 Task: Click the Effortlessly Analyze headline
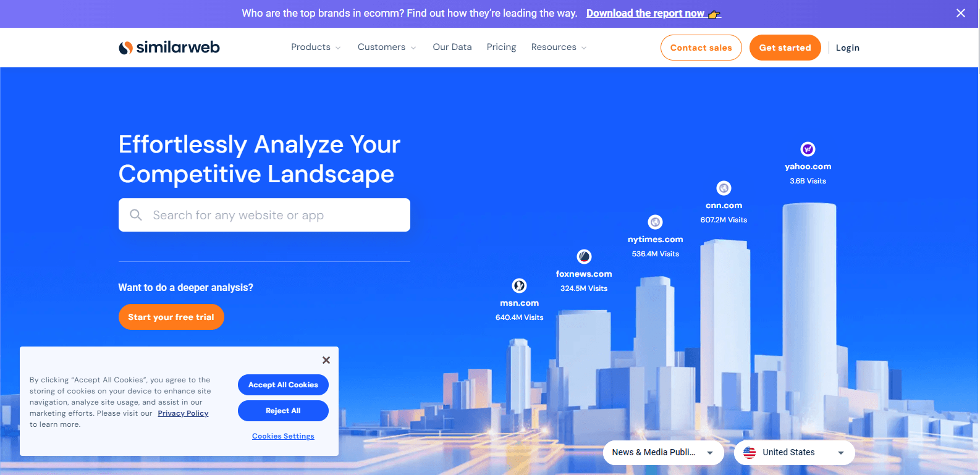pos(260,159)
